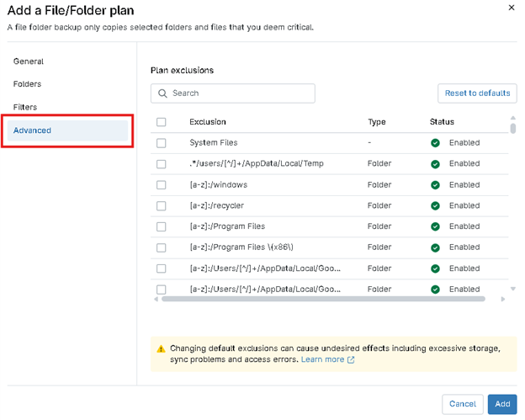525x420 pixels.
Task: Switch to the Filters section
Action: (x=25, y=107)
